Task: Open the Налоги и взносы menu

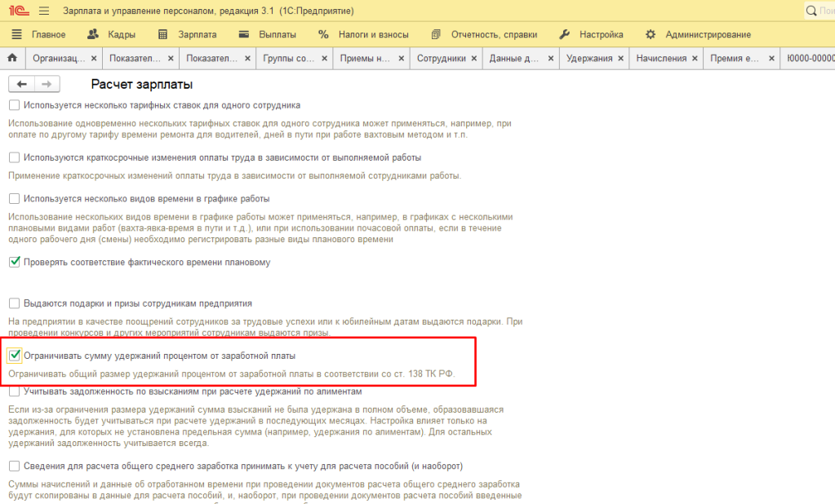Action: pos(364,34)
